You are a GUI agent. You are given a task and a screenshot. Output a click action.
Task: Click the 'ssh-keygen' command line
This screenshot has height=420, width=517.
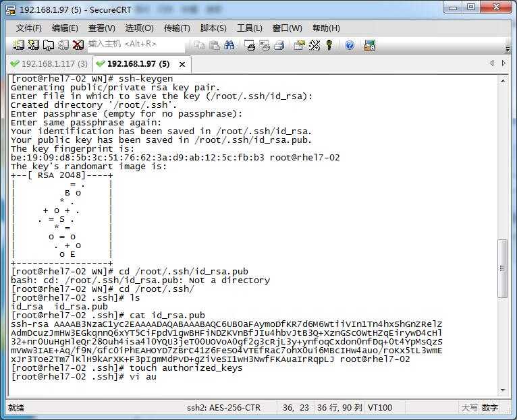click(x=92, y=79)
